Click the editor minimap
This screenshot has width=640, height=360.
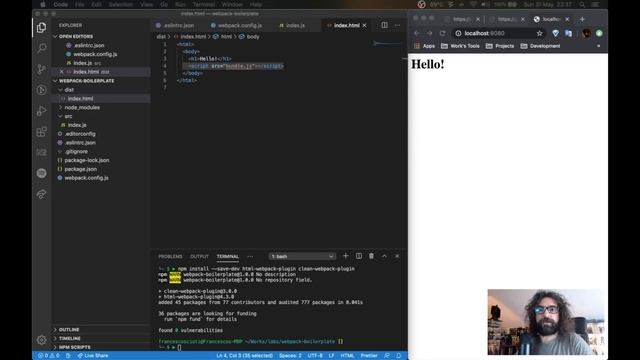tap(387, 43)
